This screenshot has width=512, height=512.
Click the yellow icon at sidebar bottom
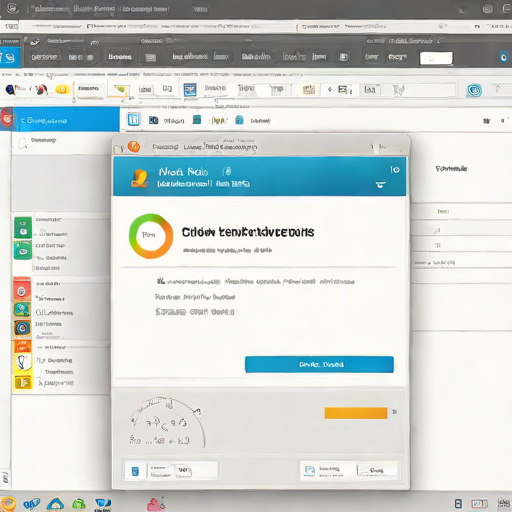[x=23, y=382]
